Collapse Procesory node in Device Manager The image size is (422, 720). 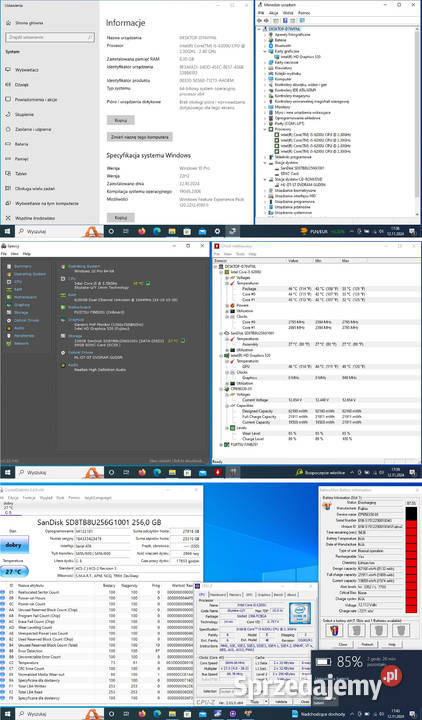pos(265,129)
